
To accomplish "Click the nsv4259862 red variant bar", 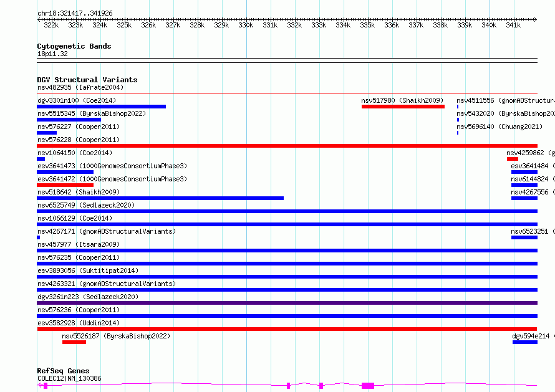I will tap(512, 159).
